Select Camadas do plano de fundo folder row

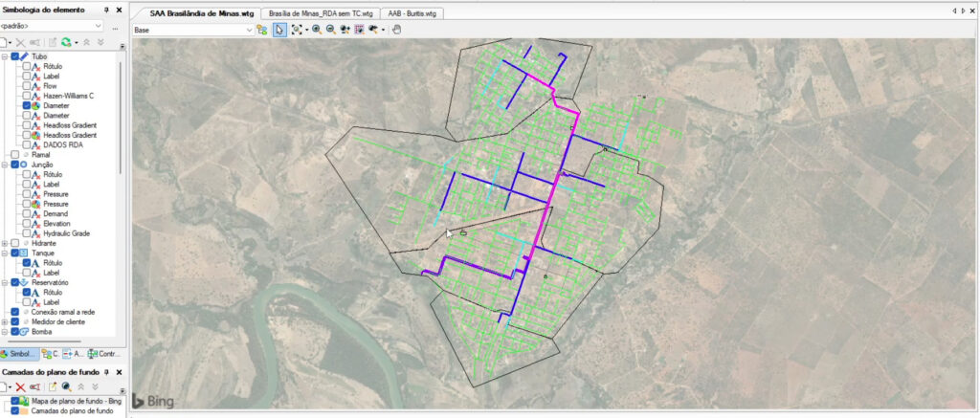tap(72, 411)
